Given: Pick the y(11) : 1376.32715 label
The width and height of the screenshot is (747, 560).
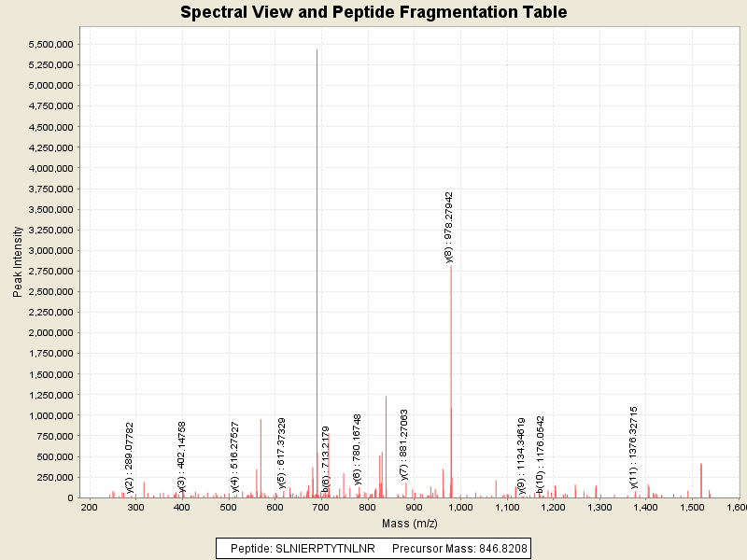Looking at the screenshot, I should click(633, 447).
